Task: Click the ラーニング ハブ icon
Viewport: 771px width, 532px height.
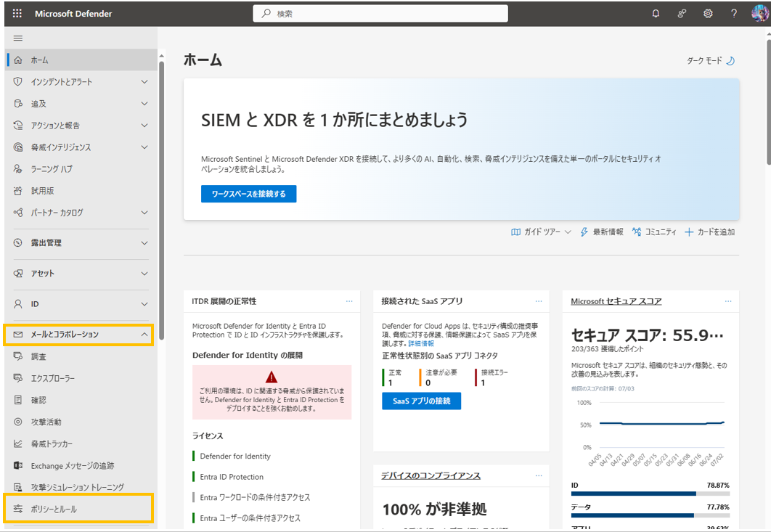Action: click(18, 168)
